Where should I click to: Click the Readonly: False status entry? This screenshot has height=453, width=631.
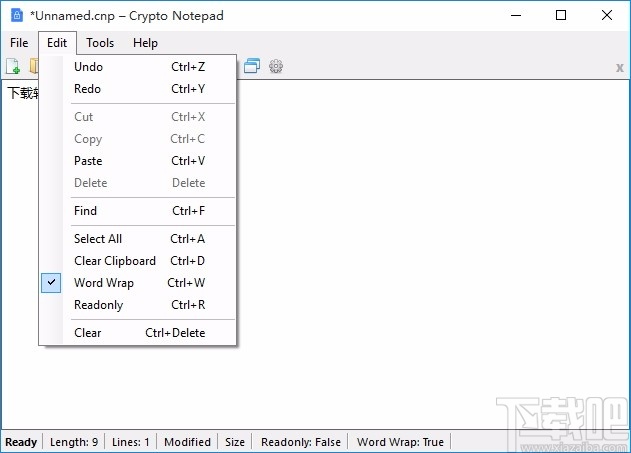click(x=301, y=442)
